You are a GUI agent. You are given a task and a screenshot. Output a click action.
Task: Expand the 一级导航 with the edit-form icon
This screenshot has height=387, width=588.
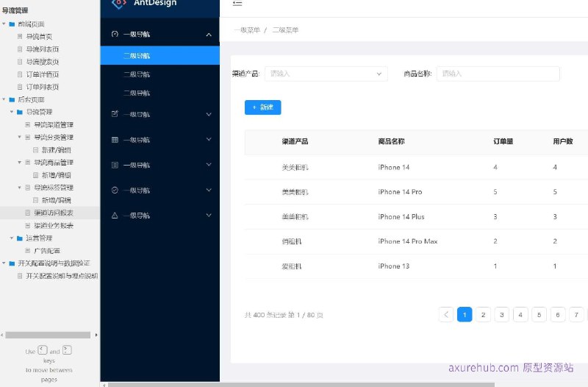click(209, 114)
